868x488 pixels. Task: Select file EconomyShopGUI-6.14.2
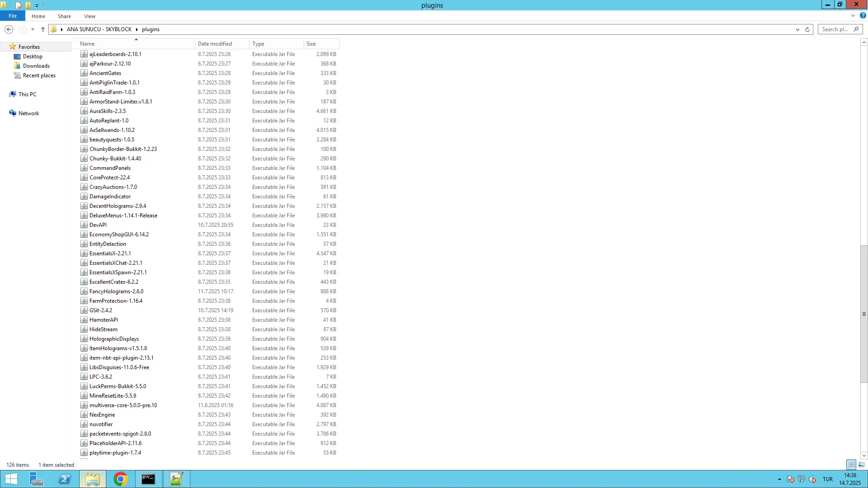[119, 235]
